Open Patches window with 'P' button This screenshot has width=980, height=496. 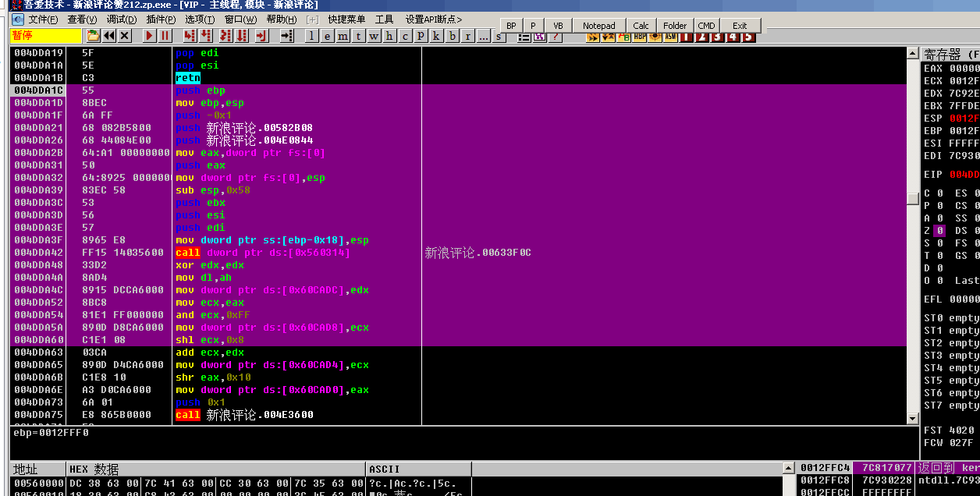tap(421, 36)
